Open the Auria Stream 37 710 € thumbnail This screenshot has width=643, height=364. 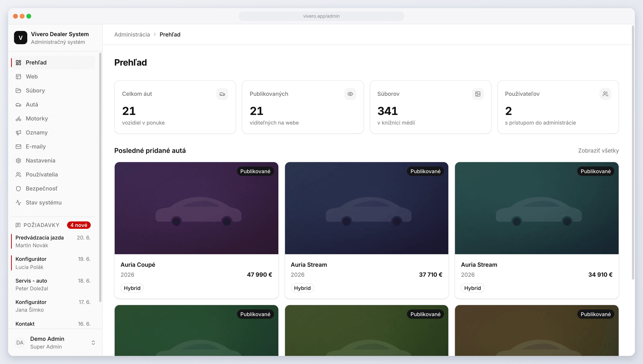(x=366, y=208)
